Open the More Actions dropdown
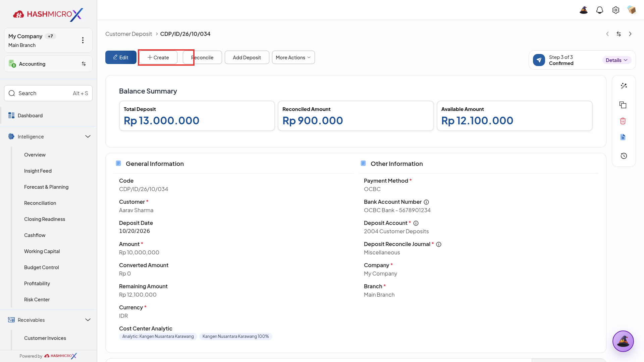 click(x=293, y=57)
